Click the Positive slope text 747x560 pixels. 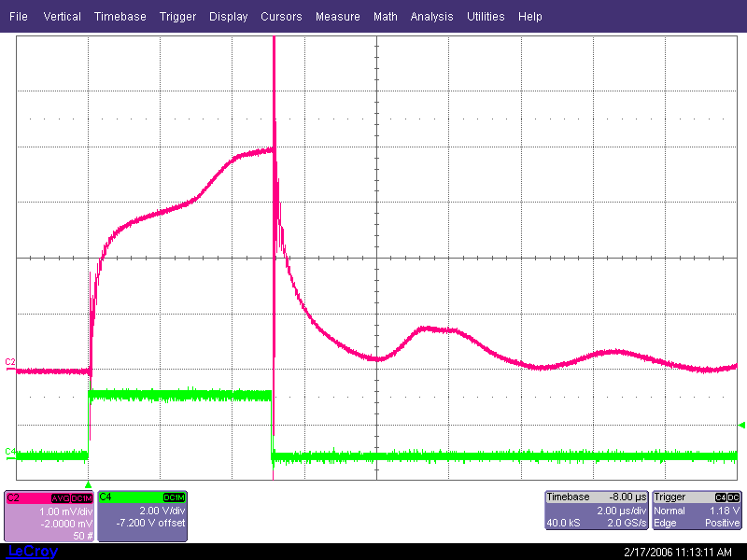point(722,523)
